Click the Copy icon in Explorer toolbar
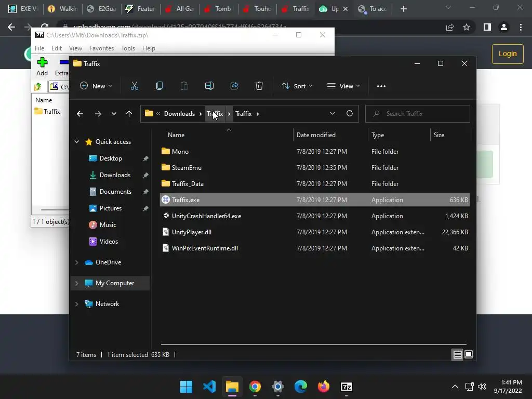 click(159, 86)
